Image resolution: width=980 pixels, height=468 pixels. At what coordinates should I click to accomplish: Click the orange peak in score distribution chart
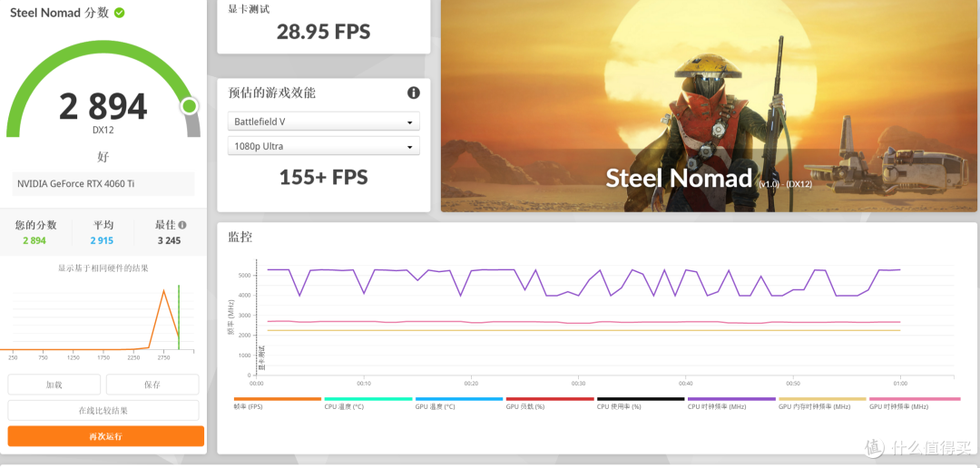click(x=163, y=291)
